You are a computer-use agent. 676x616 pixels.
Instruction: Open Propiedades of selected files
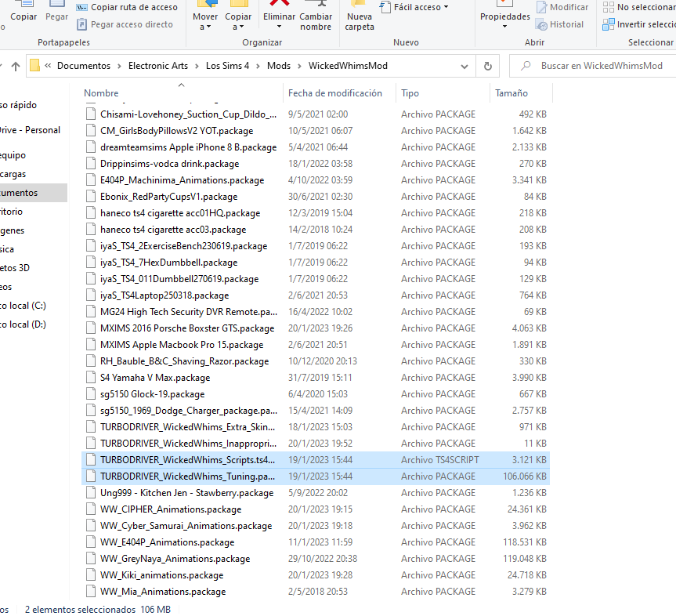point(504,16)
